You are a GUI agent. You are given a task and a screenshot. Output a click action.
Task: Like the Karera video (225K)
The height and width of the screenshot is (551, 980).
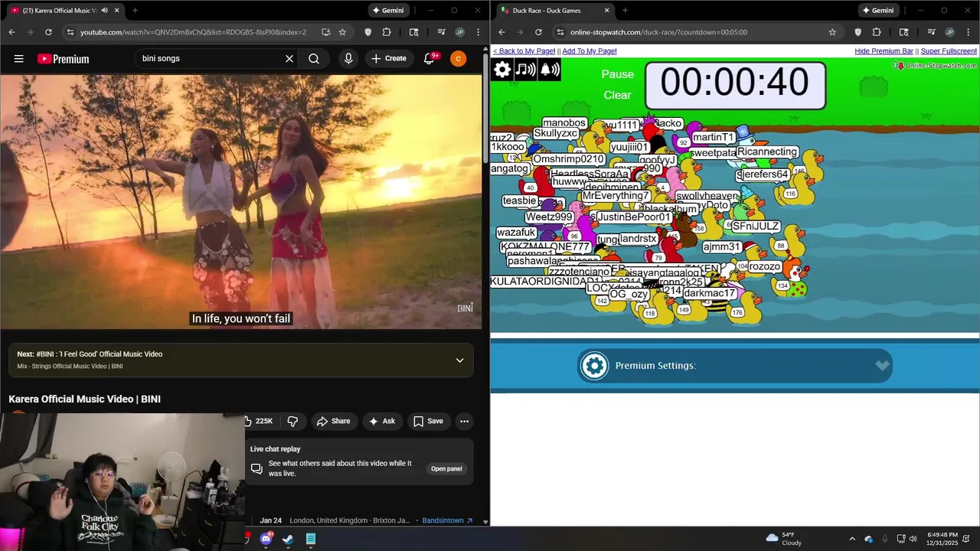[258, 421]
